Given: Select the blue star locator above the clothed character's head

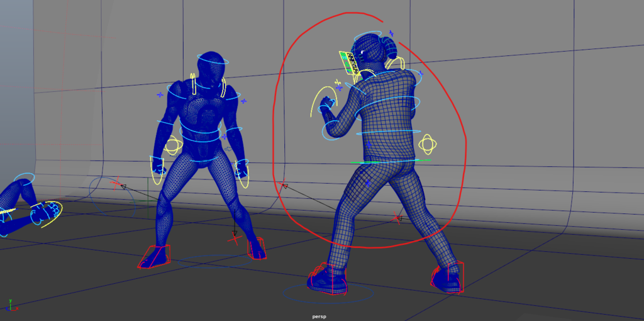Looking at the screenshot, I should pyautogui.click(x=391, y=33).
